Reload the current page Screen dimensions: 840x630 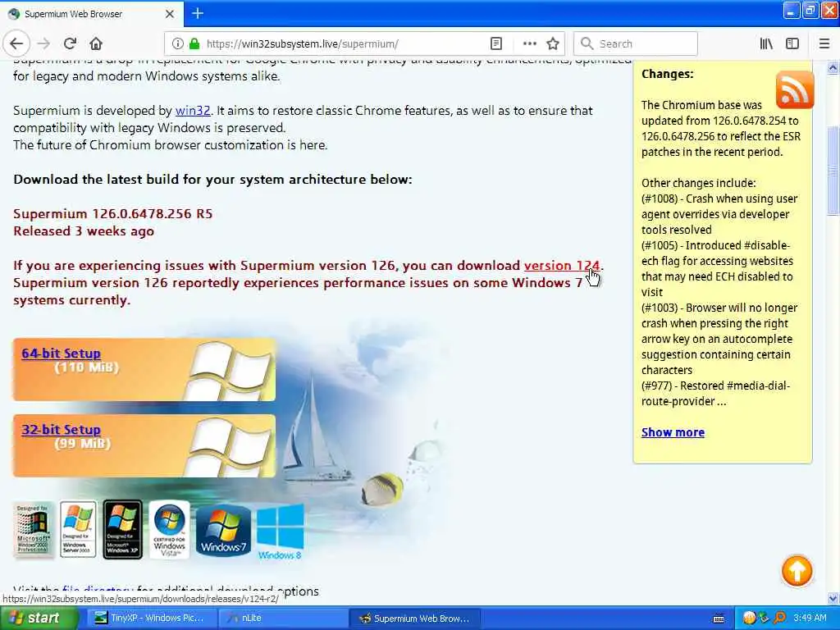pyautogui.click(x=71, y=43)
